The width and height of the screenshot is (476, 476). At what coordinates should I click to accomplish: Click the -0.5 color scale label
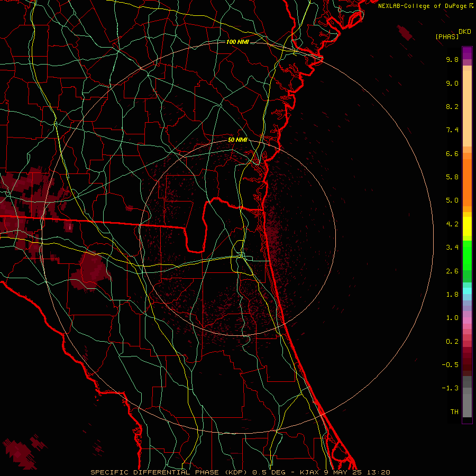(x=450, y=365)
